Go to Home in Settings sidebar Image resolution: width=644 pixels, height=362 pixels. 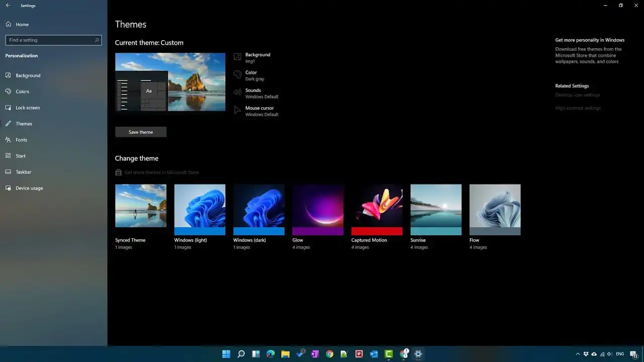tap(22, 24)
